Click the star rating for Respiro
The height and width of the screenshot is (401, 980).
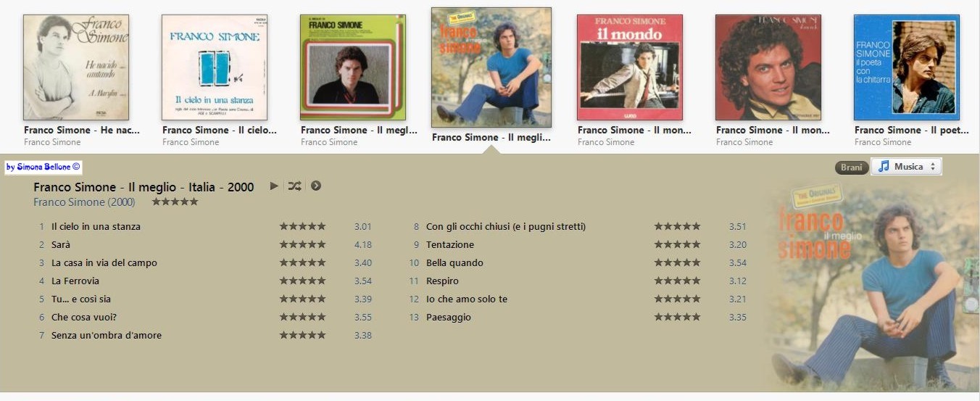678,281
